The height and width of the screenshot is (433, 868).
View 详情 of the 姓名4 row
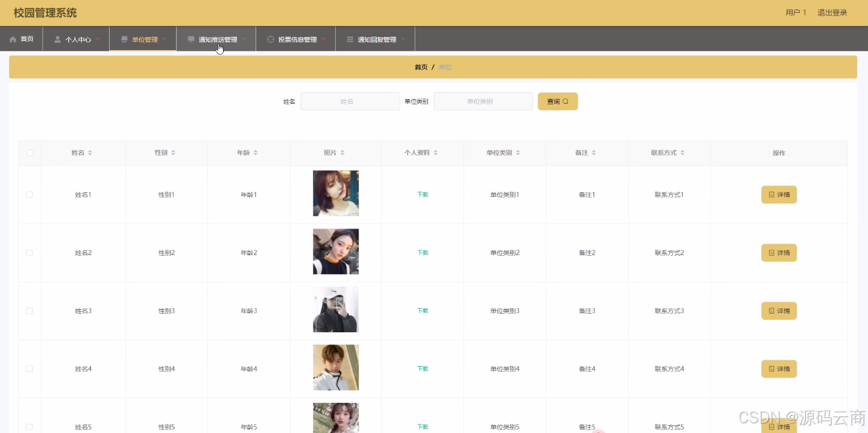click(x=779, y=369)
